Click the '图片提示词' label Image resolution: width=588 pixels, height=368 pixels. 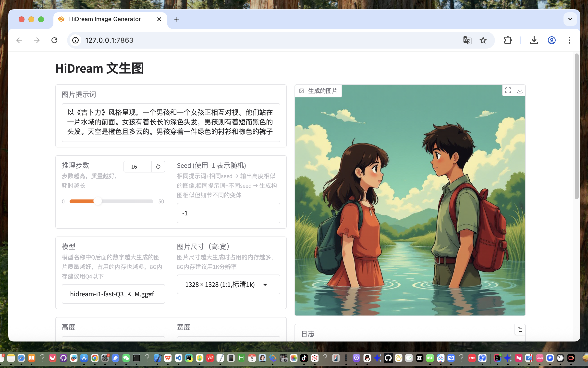tap(79, 95)
